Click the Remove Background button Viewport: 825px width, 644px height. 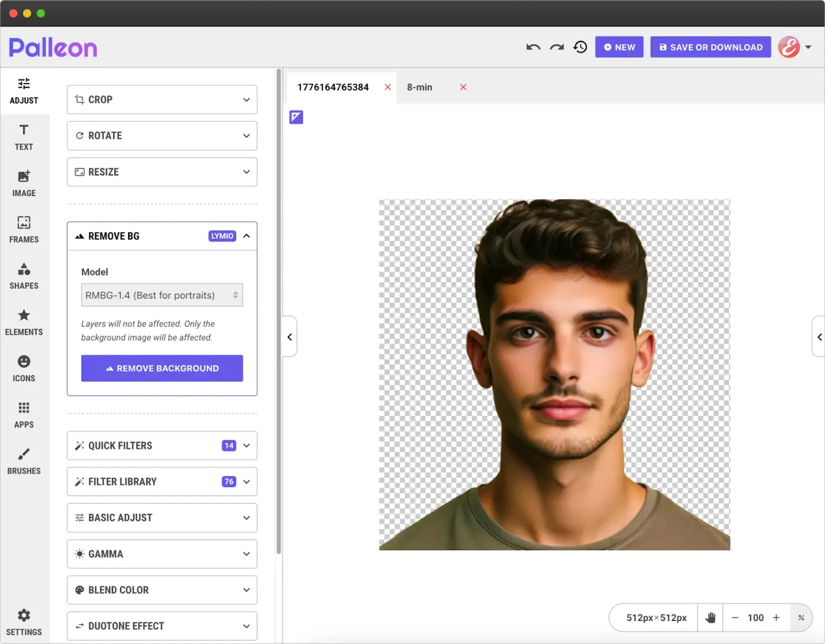coord(162,368)
